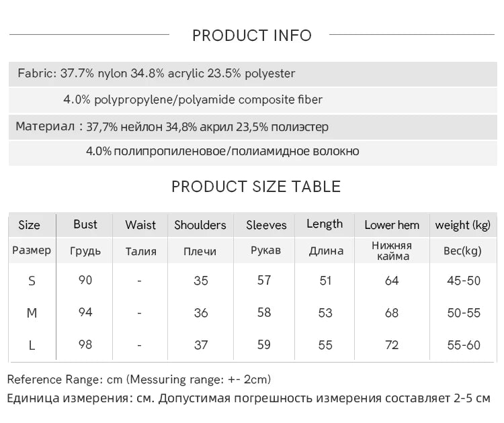Screen dimensions: 504x423
Task: Click the Russian Единица измерения note
Action: click(x=249, y=399)
